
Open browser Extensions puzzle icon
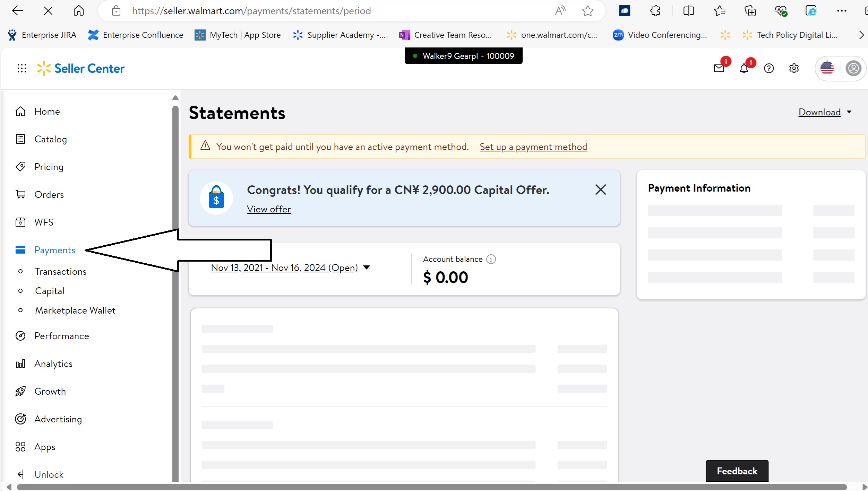[x=655, y=11]
